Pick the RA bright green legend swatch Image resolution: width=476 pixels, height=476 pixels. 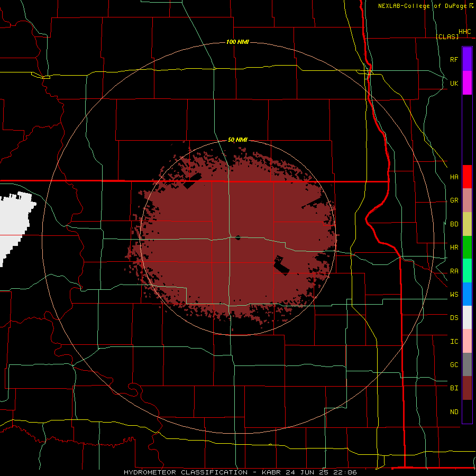(467, 271)
